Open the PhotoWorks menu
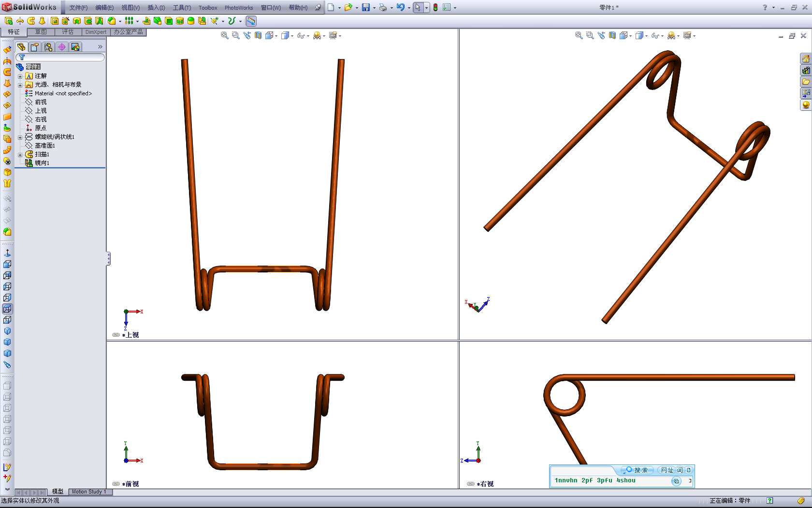The image size is (812, 508). (x=239, y=8)
